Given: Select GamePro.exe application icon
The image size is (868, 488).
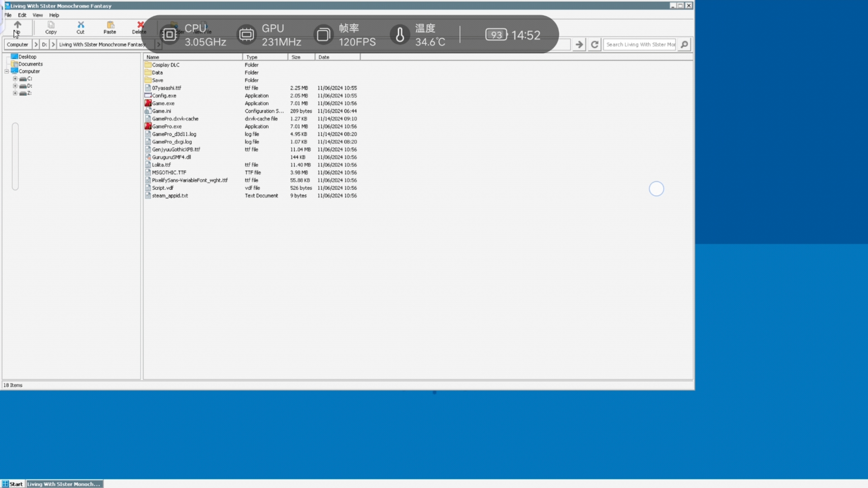Looking at the screenshot, I should [x=148, y=126].
